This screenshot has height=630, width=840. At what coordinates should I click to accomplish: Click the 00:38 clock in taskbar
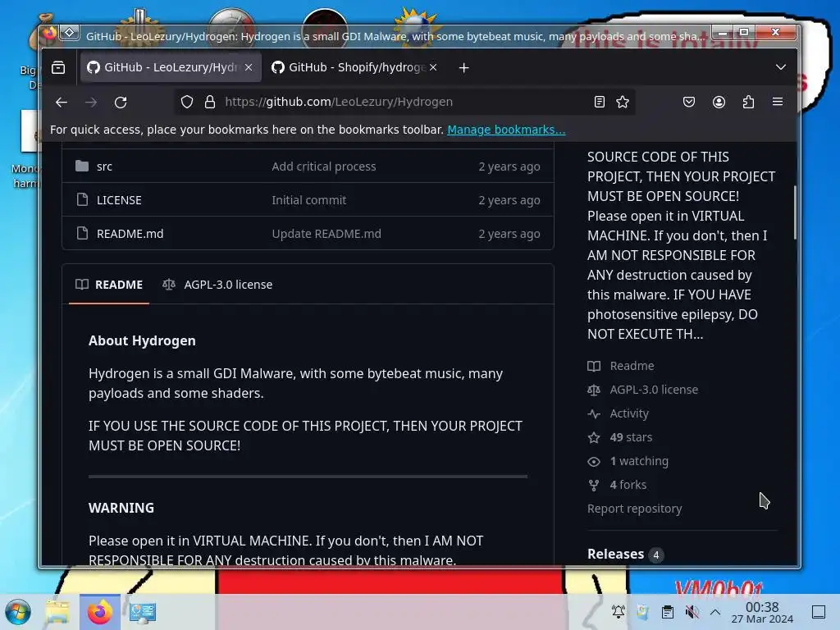(x=762, y=612)
